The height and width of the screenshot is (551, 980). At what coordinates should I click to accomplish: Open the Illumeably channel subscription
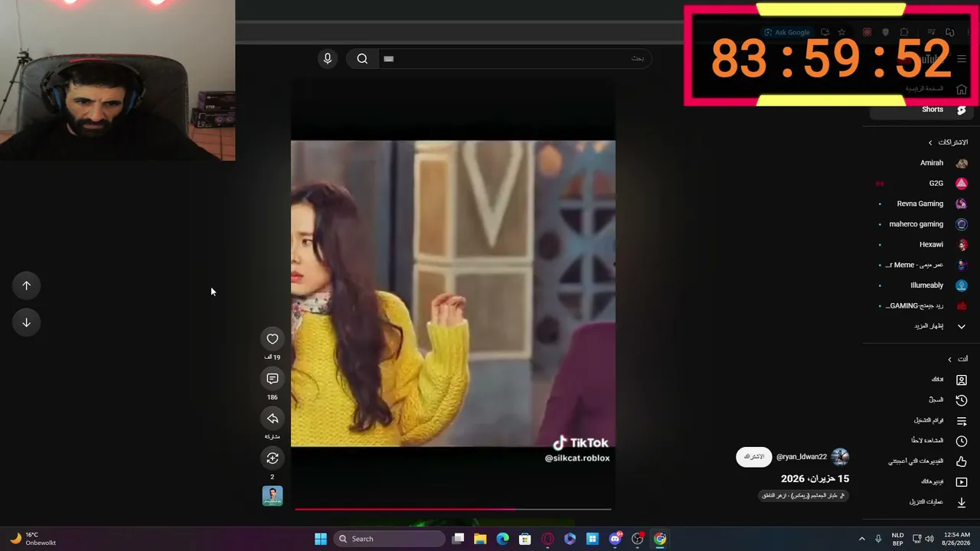pyautogui.click(x=921, y=285)
